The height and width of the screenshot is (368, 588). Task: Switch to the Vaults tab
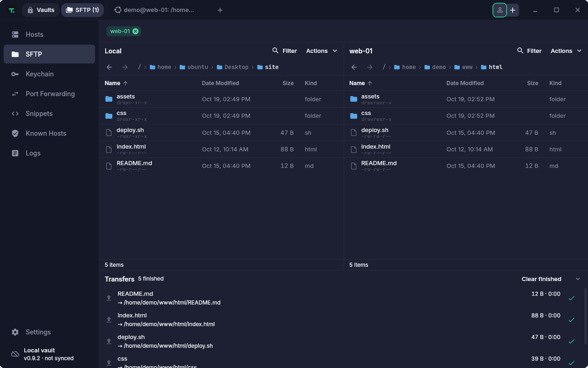(x=40, y=10)
